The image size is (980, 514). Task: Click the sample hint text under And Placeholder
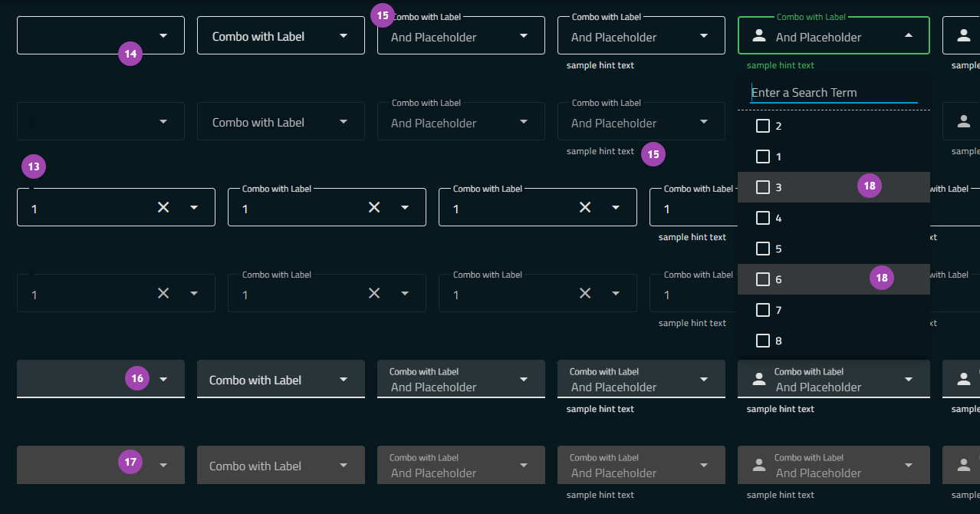(x=600, y=64)
